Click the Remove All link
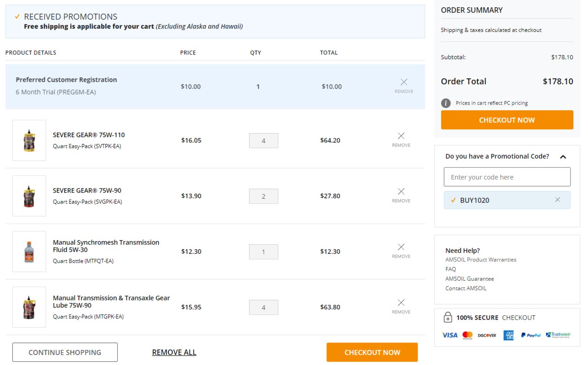The image size is (588, 365). [x=174, y=352]
